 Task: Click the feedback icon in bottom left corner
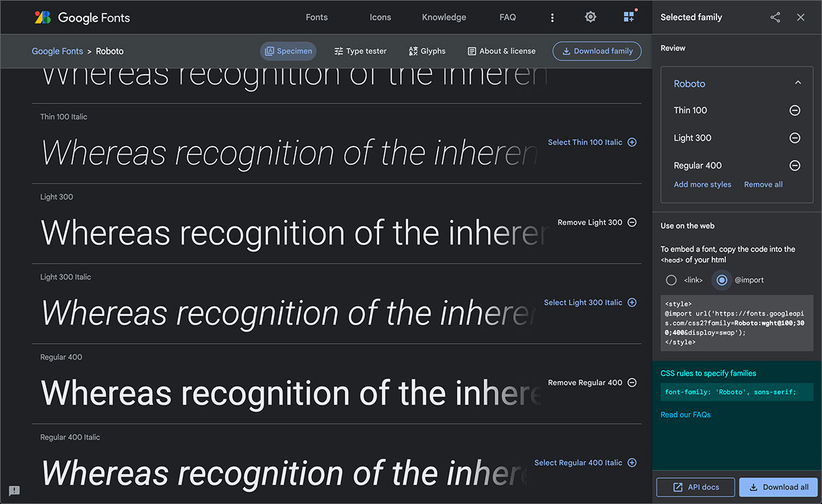14,490
